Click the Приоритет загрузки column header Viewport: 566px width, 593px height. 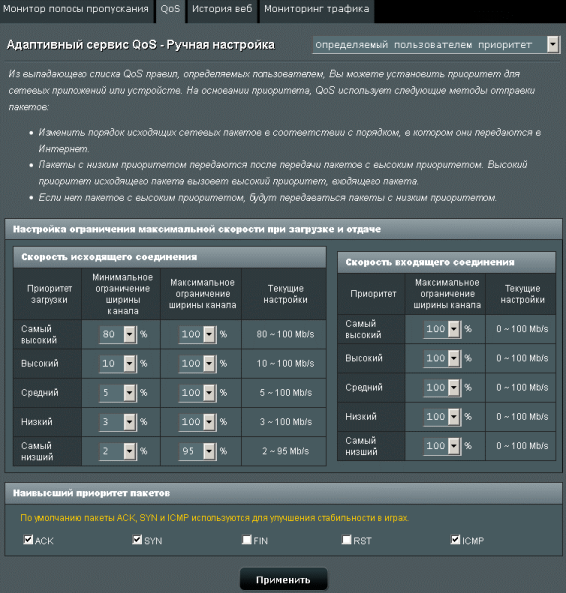pos(49,294)
